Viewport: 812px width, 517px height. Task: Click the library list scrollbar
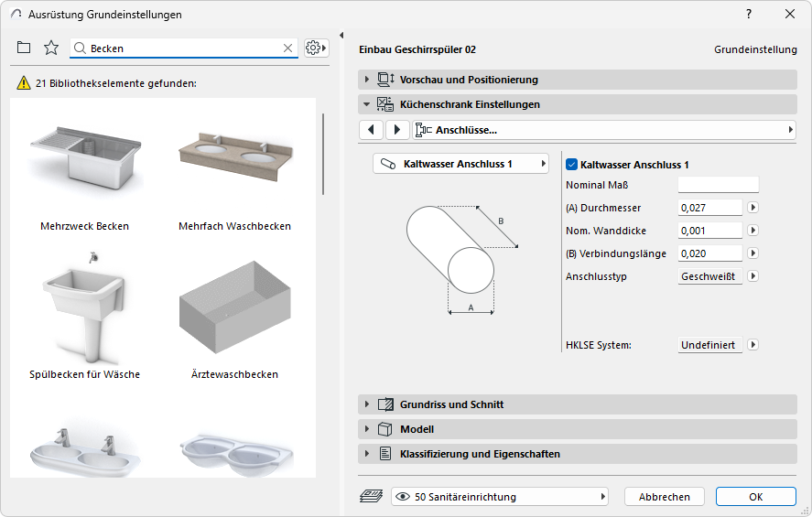click(x=323, y=154)
